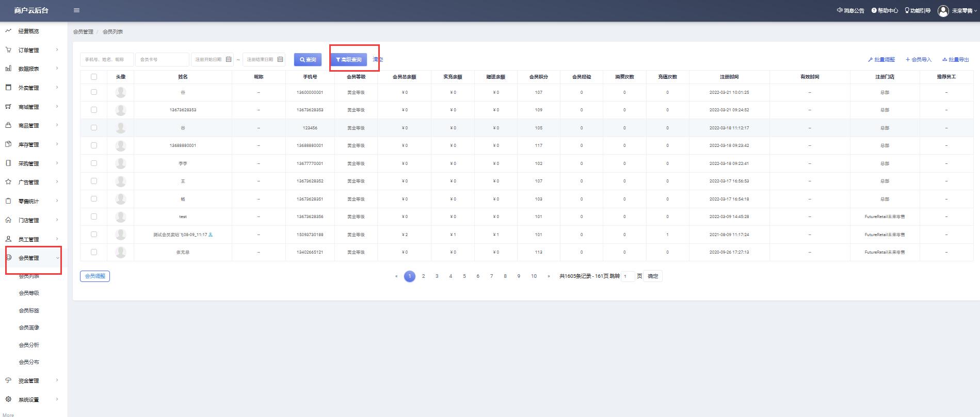980x417 pixels.
Task: Click the jump-to-page number input
Action: (x=628, y=276)
